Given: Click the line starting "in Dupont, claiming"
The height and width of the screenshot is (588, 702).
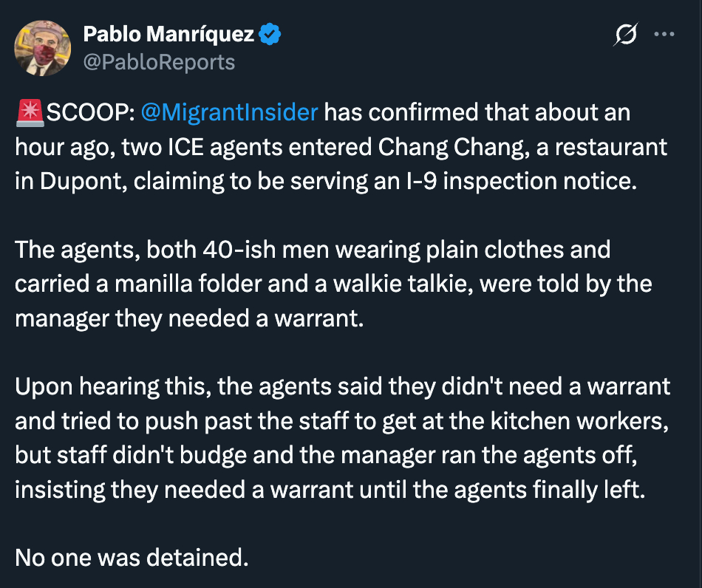Looking at the screenshot, I should click(x=325, y=181).
